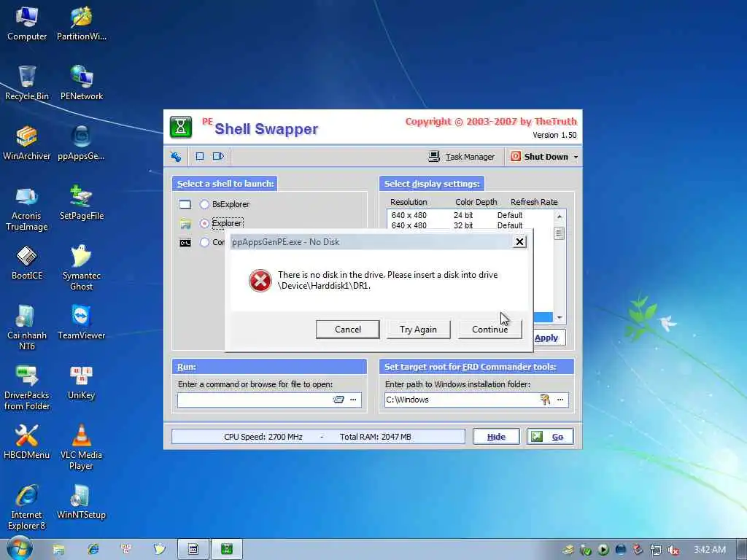The height and width of the screenshot is (560, 747).
Task: Open Internet Explorer 8 desktop icon
Action: [x=27, y=507]
